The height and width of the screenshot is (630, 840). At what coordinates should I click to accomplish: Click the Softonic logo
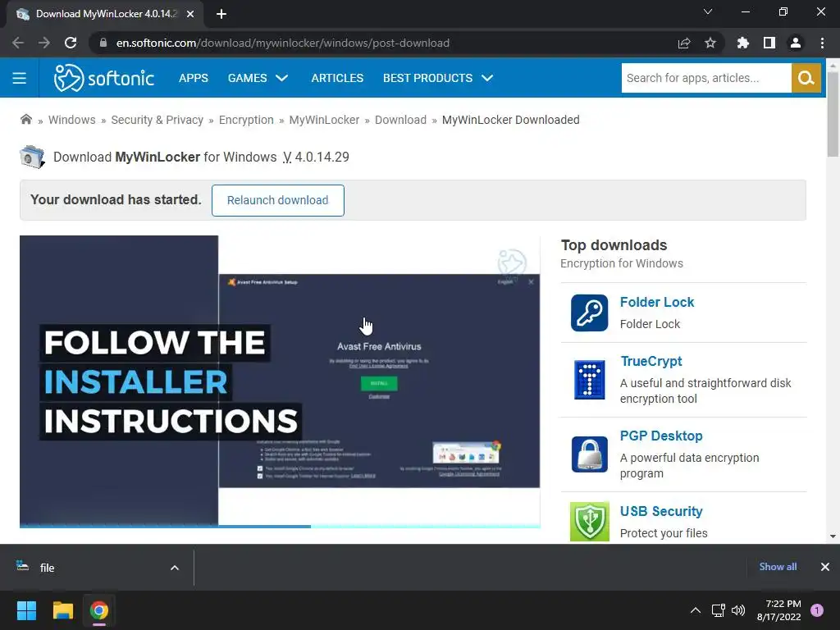click(104, 78)
